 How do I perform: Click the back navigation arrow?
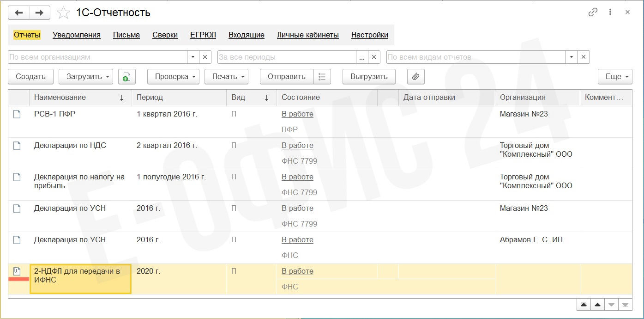(x=19, y=12)
